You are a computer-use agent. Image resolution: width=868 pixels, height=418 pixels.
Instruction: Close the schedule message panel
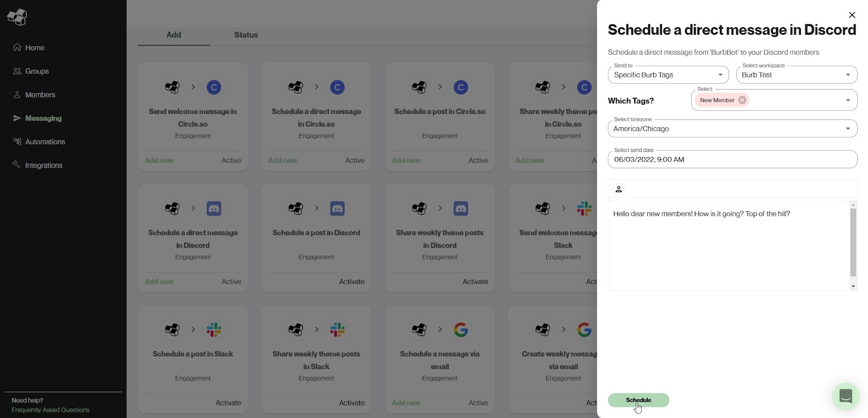(852, 15)
